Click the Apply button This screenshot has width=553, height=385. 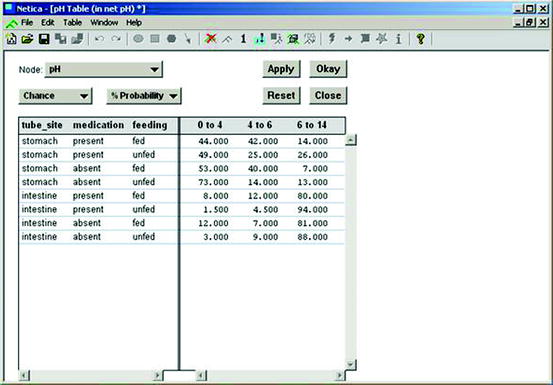pyautogui.click(x=281, y=69)
